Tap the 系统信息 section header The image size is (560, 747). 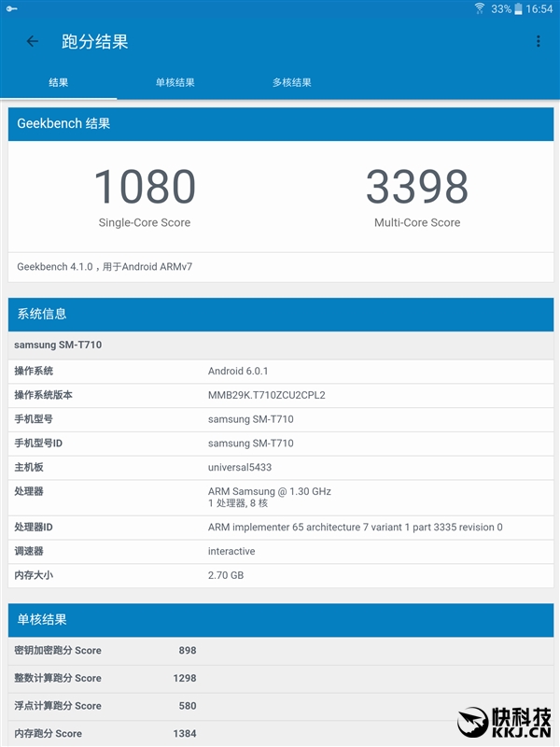(281, 315)
